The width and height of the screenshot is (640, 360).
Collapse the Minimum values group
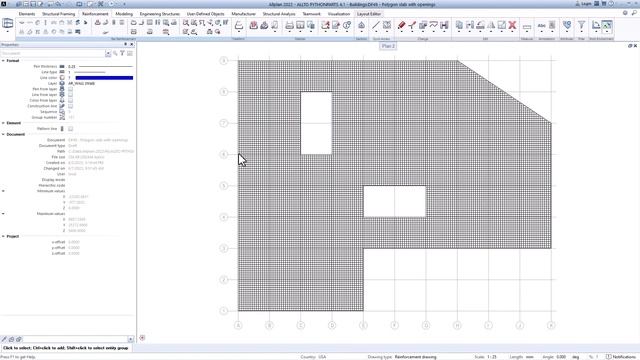point(3,191)
